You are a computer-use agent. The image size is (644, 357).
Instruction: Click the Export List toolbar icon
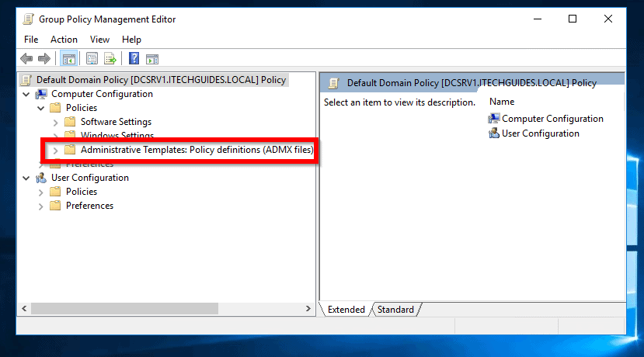(x=110, y=59)
